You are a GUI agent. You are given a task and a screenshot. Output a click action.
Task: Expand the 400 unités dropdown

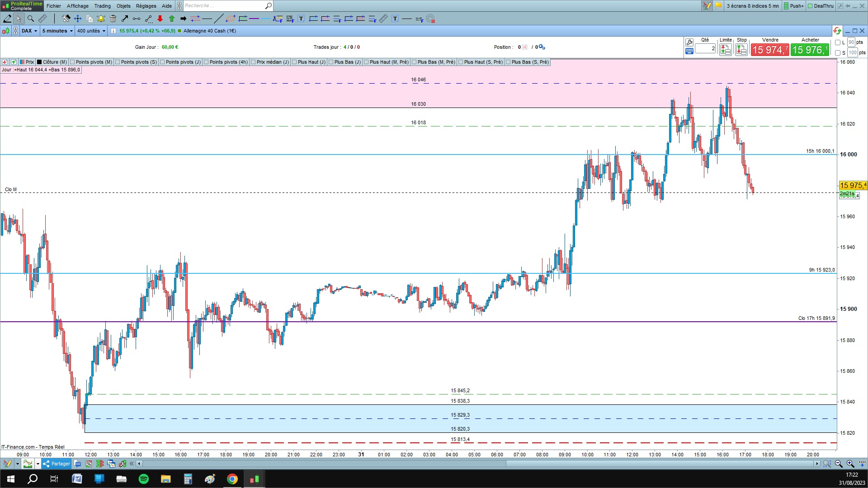[91, 31]
